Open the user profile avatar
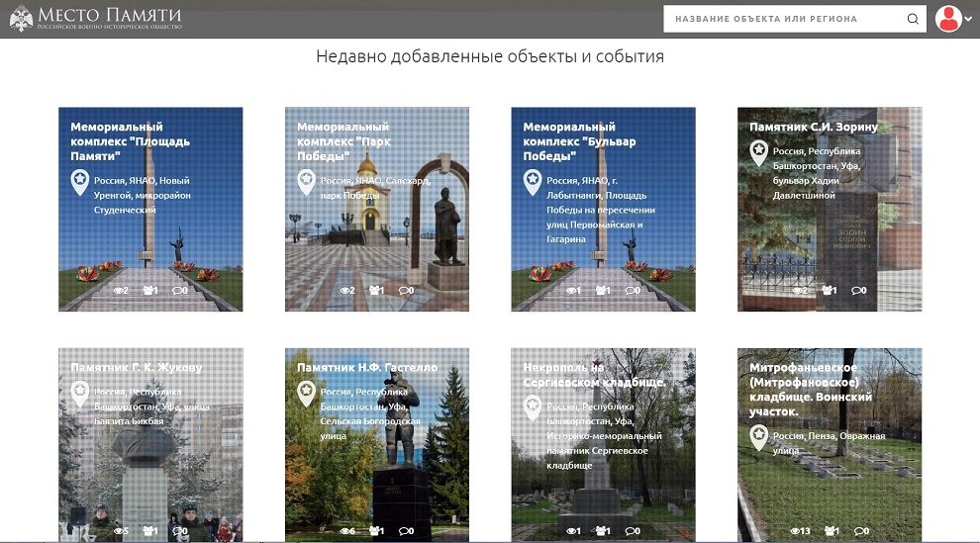 [x=948, y=19]
